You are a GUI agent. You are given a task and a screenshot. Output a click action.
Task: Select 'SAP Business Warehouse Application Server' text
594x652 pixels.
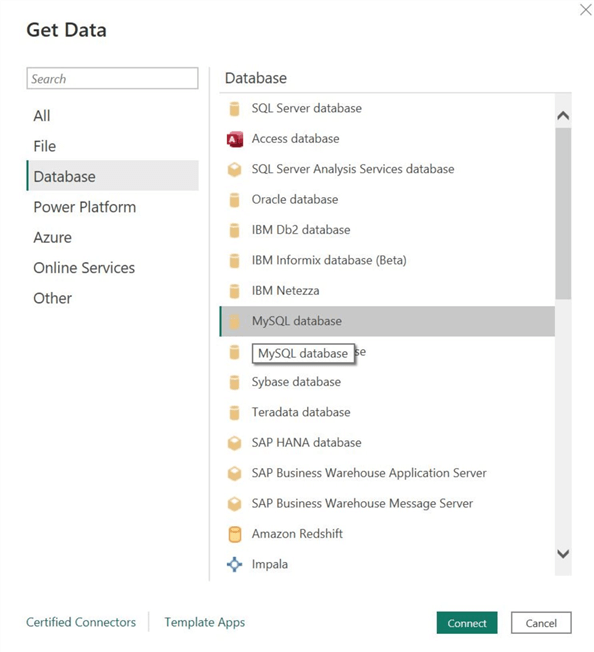pos(369,473)
